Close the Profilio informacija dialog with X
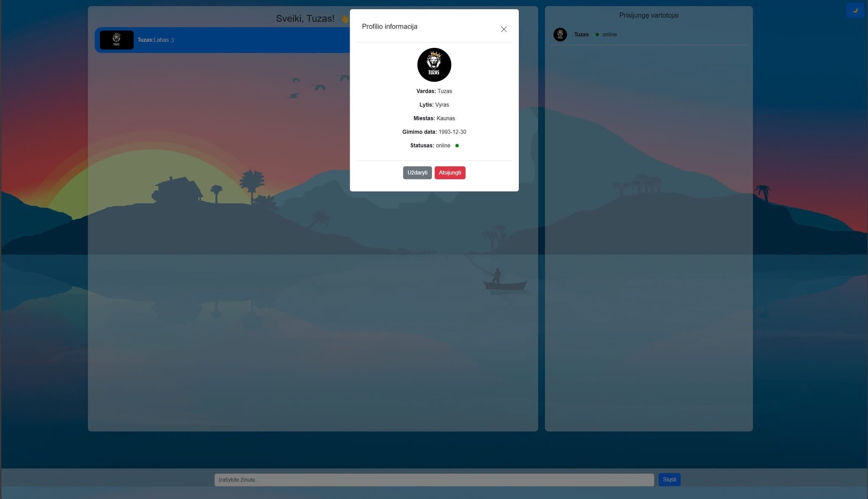Screen dimensions: 868x499 pyautogui.click(x=504, y=29)
